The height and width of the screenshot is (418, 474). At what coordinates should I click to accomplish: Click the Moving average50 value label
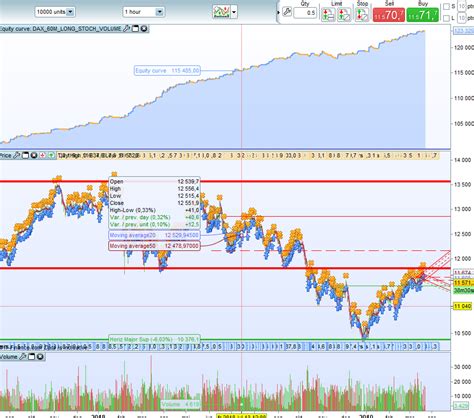coord(154,246)
